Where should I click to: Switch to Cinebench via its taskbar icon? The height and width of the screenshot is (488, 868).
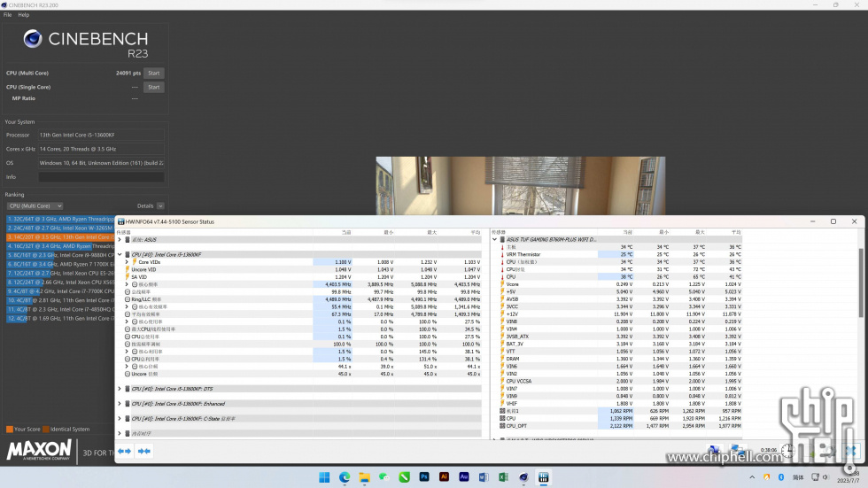pyautogui.click(x=523, y=477)
